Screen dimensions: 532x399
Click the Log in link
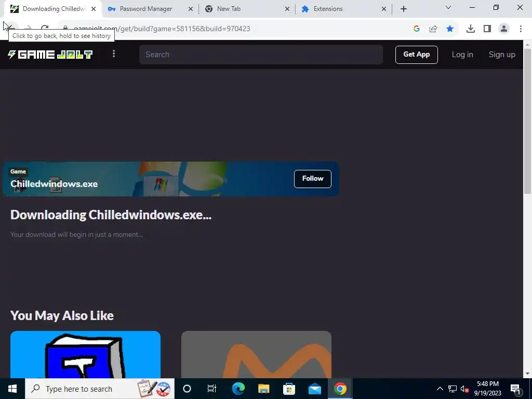tap(462, 55)
